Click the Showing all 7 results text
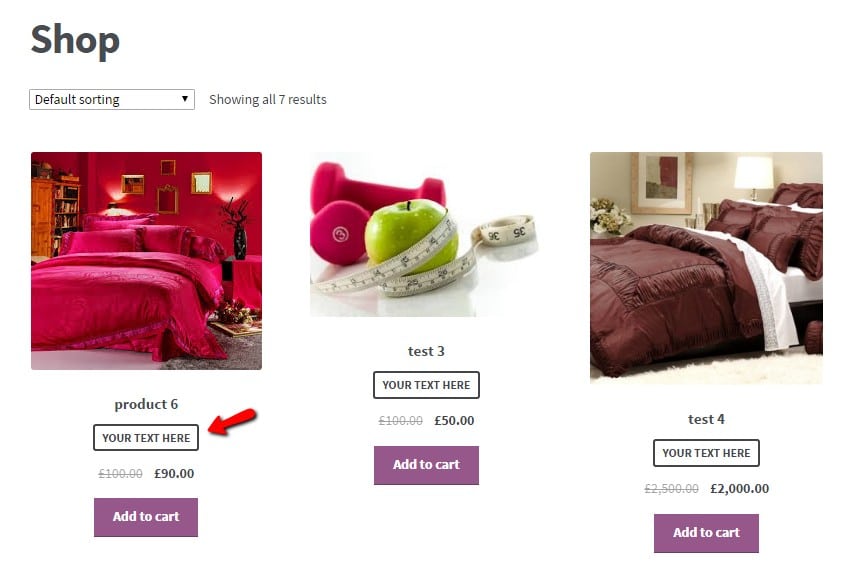Viewport: 854px width, 581px height. coord(268,100)
